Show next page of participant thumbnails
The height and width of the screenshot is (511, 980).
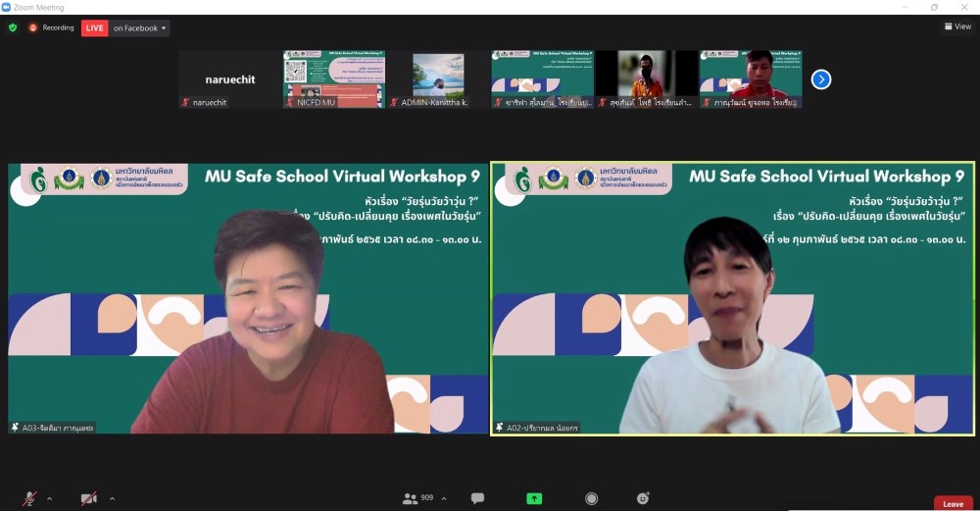[821, 79]
